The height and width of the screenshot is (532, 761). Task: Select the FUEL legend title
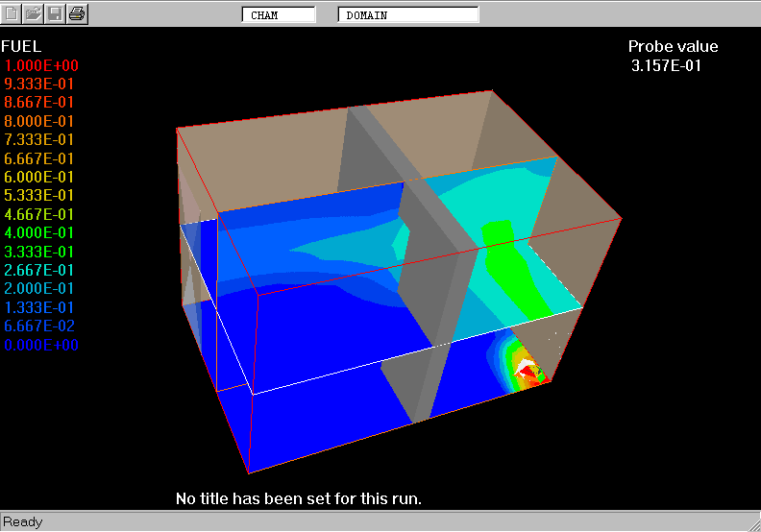pyautogui.click(x=21, y=46)
